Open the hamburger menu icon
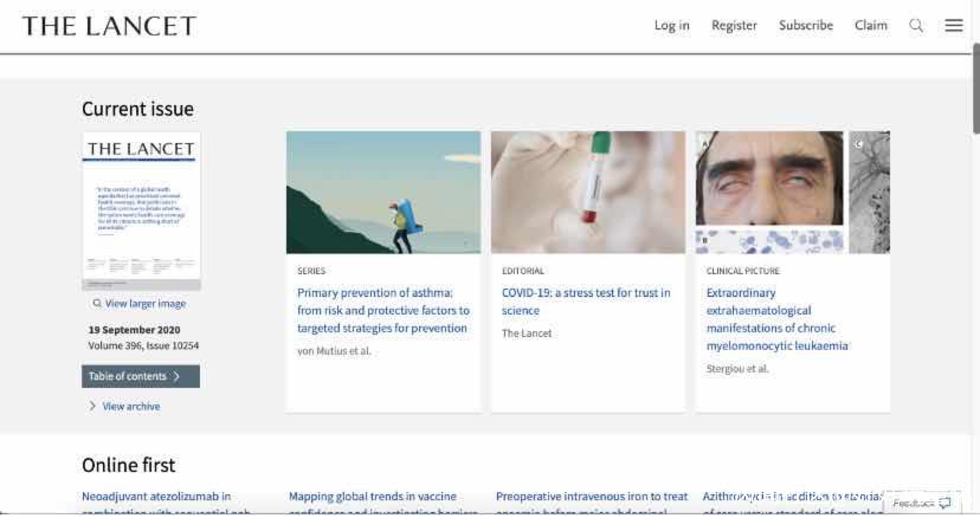 pyautogui.click(x=954, y=25)
